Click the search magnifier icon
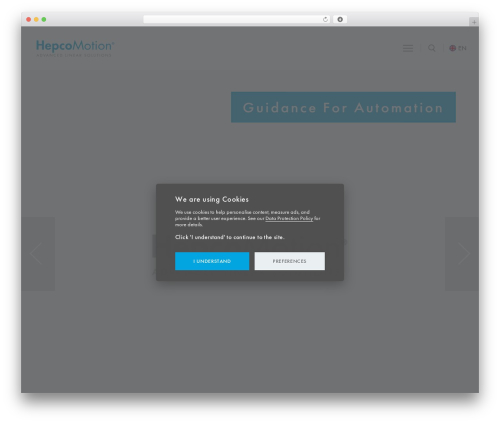The height and width of the screenshot is (423, 500). [x=432, y=48]
